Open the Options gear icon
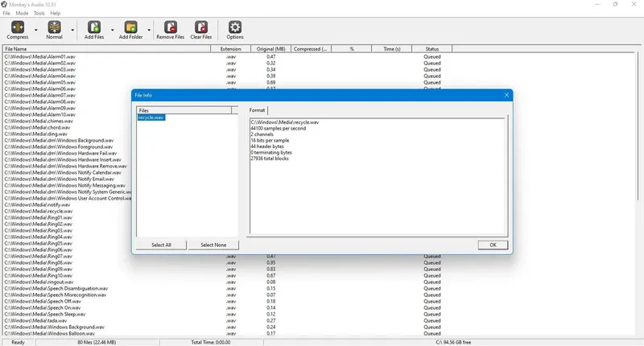The width and height of the screenshot is (644, 346). (235, 27)
